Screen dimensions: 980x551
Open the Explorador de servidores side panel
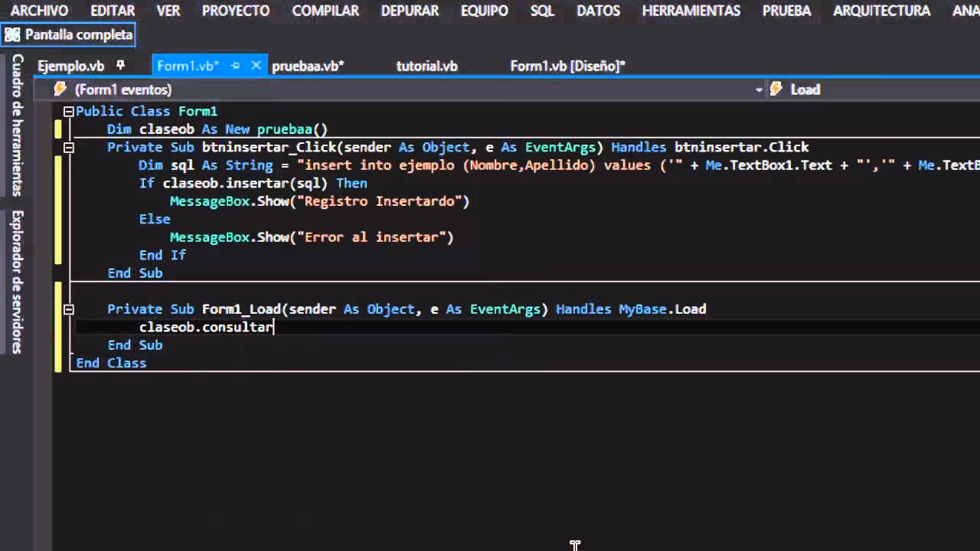[x=18, y=282]
